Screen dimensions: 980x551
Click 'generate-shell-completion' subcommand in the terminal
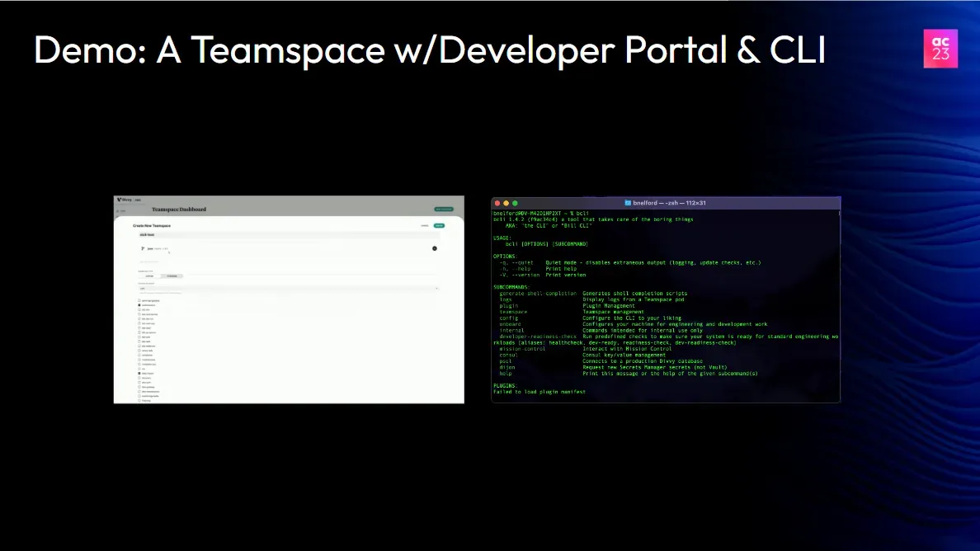coord(538,293)
